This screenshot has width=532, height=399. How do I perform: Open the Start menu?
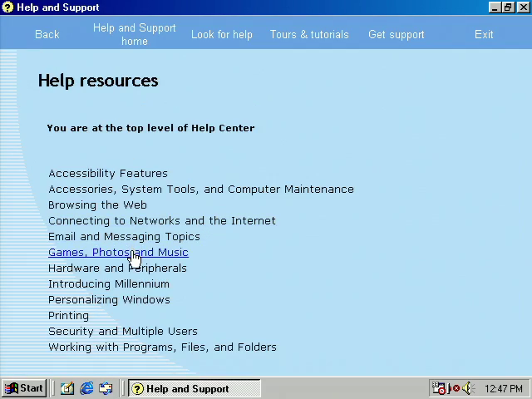point(24,388)
